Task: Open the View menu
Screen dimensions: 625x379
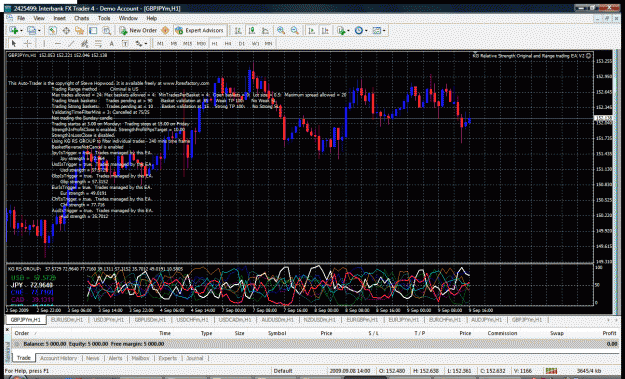Action: [39, 18]
